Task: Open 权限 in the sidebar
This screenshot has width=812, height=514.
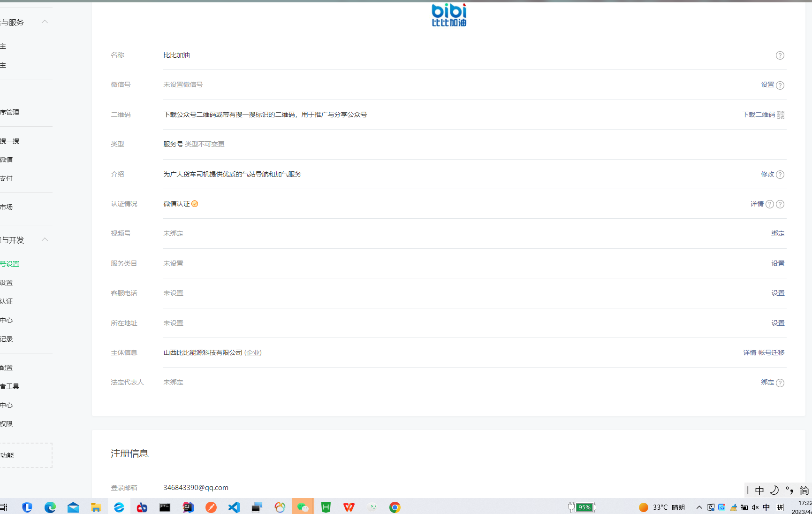Action: (7, 424)
